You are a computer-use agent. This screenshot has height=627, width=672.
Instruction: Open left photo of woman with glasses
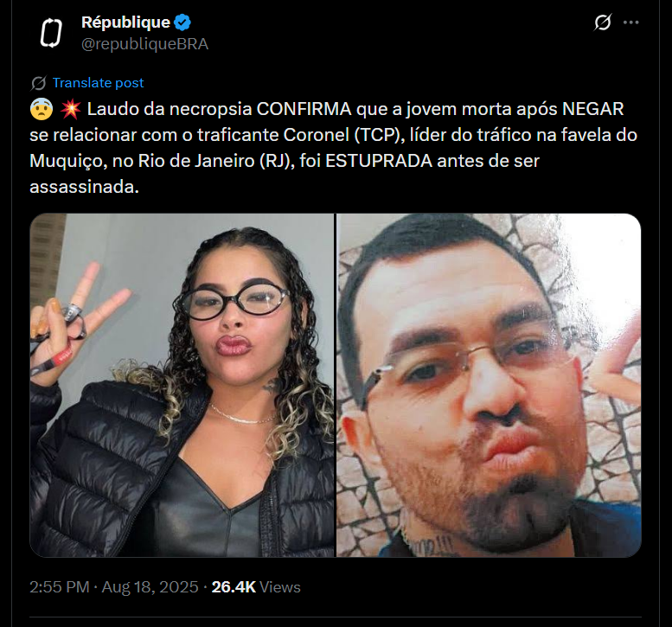click(182, 386)
